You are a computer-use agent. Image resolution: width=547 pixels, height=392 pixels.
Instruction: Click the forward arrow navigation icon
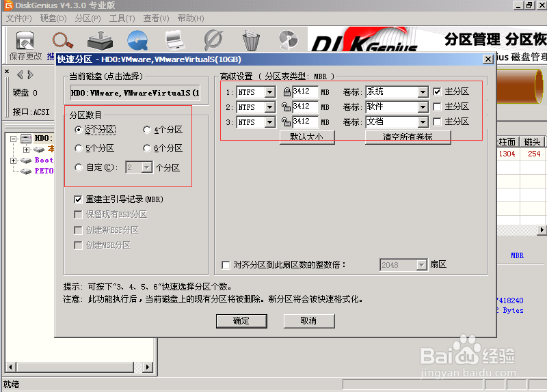click(x=30, y=74)
